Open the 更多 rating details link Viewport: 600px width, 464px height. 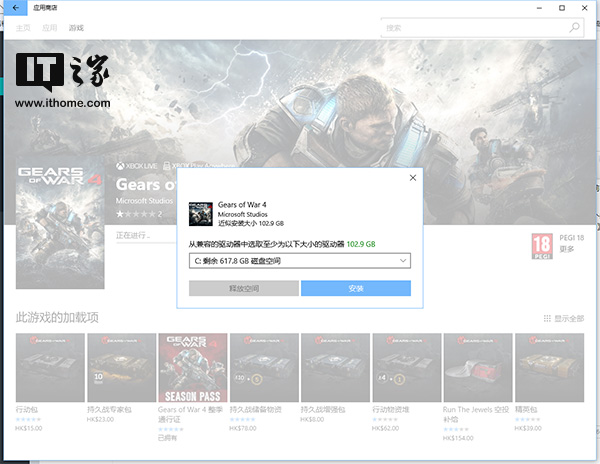[566, 249]
